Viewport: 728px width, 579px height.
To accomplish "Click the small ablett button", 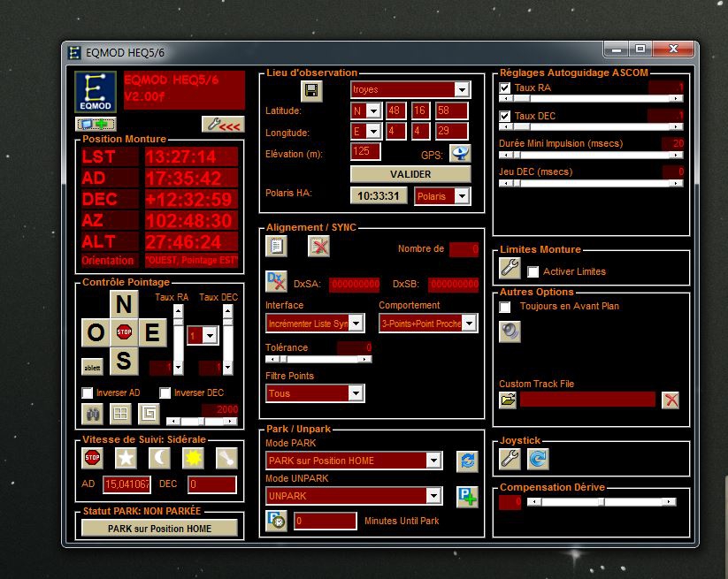I will pyautogui.click(x=92, y=368).
